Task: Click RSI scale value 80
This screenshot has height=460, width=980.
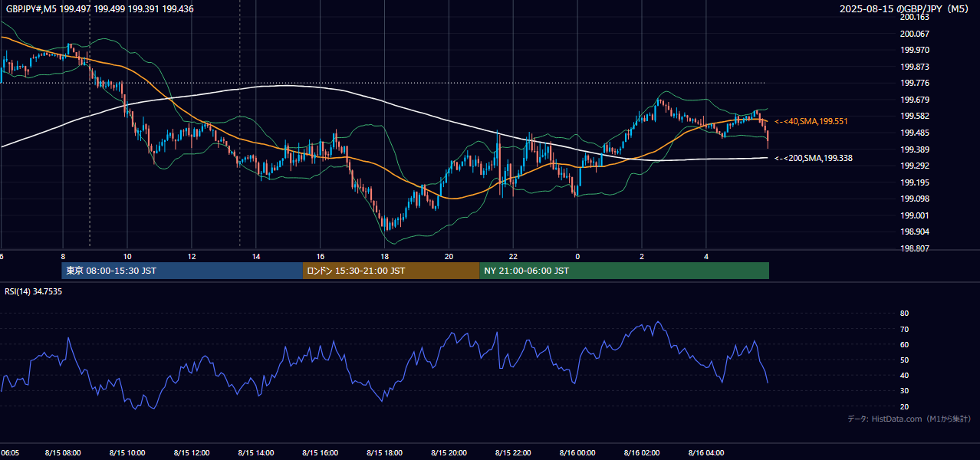Action: coord(904,314)
